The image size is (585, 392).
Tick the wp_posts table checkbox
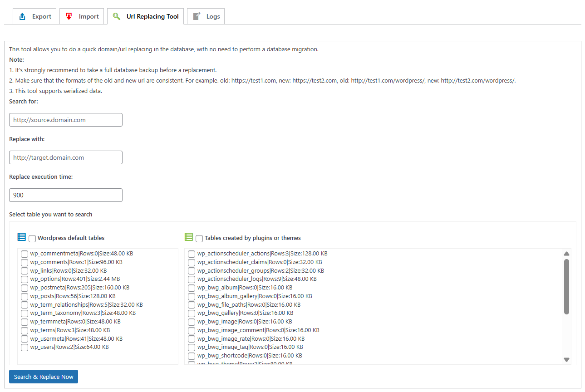(x=25, y=296)
